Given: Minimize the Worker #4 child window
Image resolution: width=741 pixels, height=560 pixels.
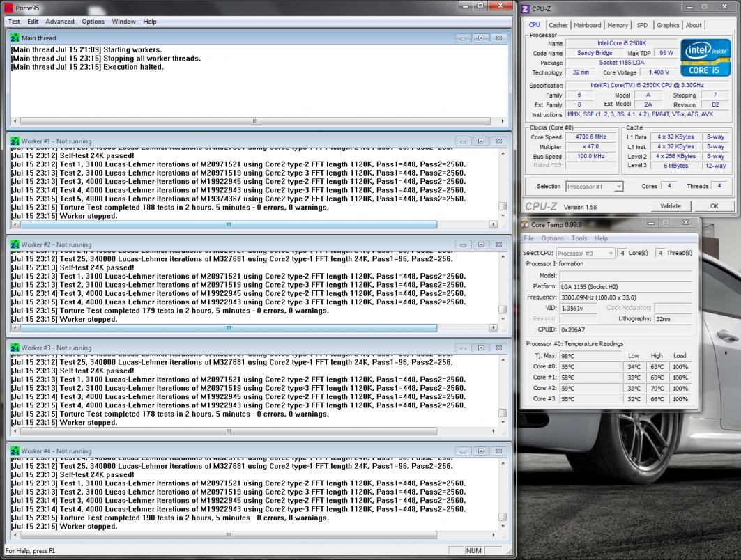Looking at the screenshot, I should [x=463, y=451].
